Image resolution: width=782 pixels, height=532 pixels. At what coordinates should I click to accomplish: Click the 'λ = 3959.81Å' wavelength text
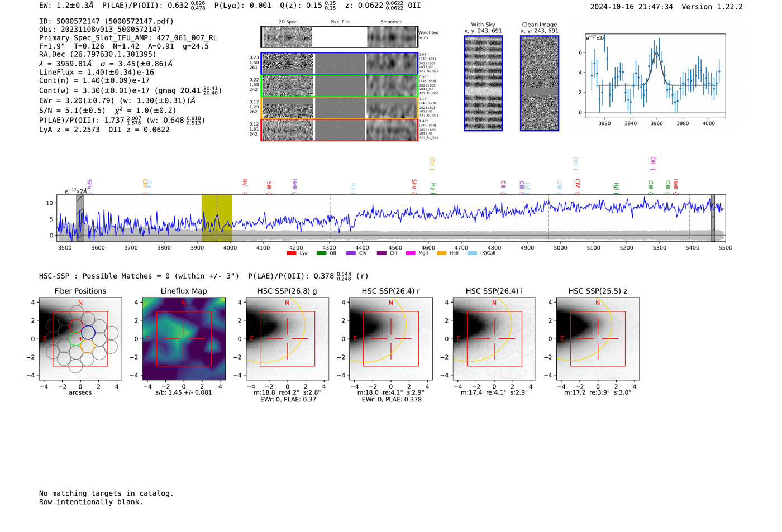pyautogui.click(x=66, y=64)
